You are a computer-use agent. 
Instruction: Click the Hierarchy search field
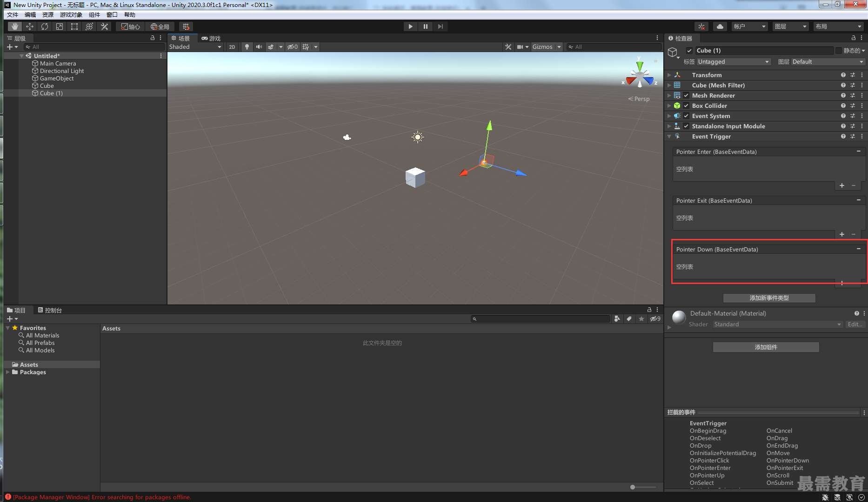tap(94, 47)
